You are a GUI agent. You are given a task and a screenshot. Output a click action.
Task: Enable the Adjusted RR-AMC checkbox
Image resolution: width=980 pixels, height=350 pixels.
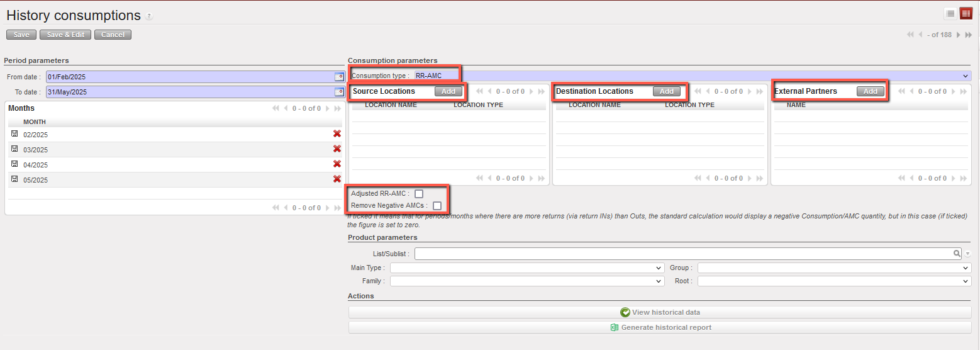pyautogui.click(x=419, y=194)
